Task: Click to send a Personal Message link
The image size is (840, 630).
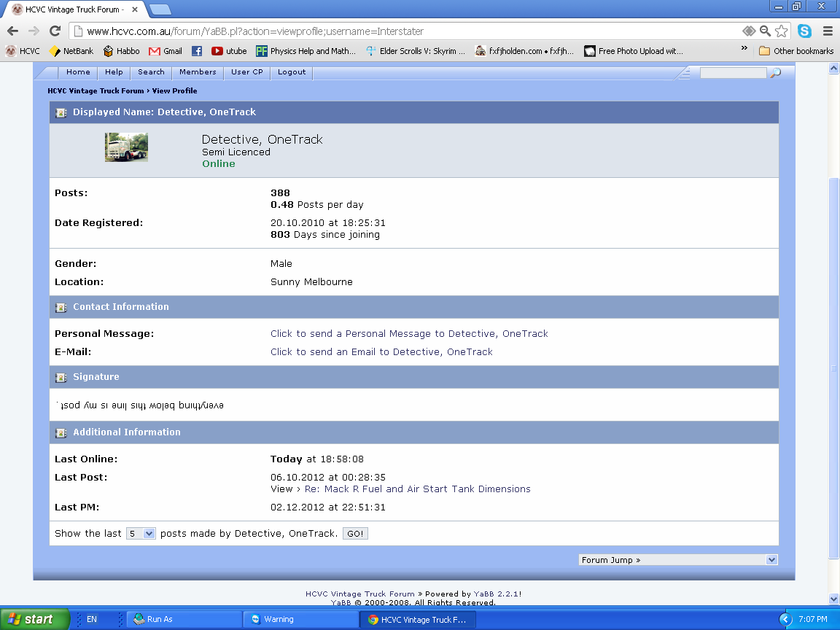Action: click(409, 334)
